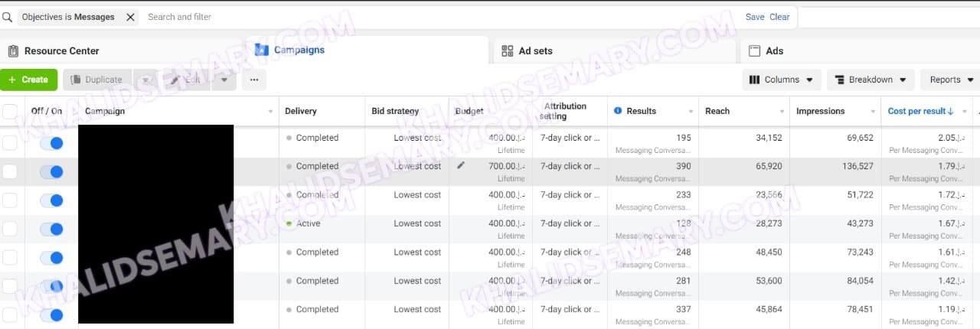
Task: Open the Reports dropdown
Action: click(952, 80)
